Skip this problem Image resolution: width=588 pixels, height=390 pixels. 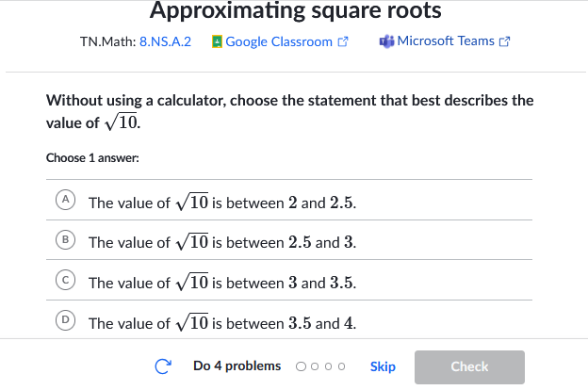[x=383, y=366]
